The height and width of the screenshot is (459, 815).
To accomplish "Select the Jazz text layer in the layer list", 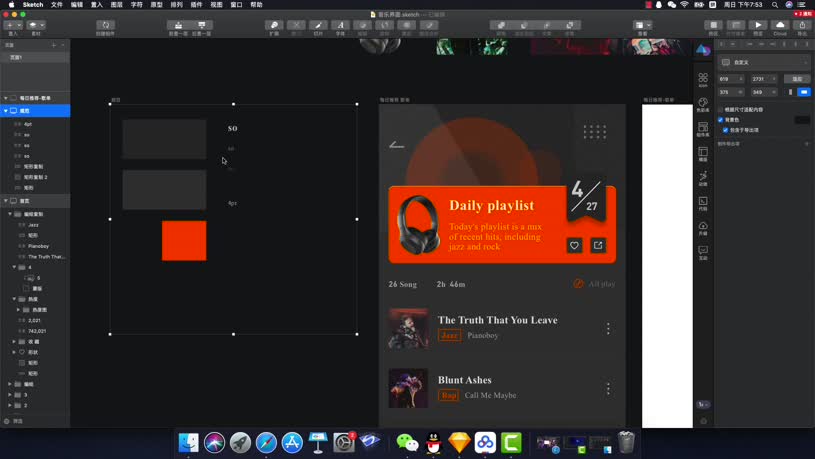I will click(35, 225).
